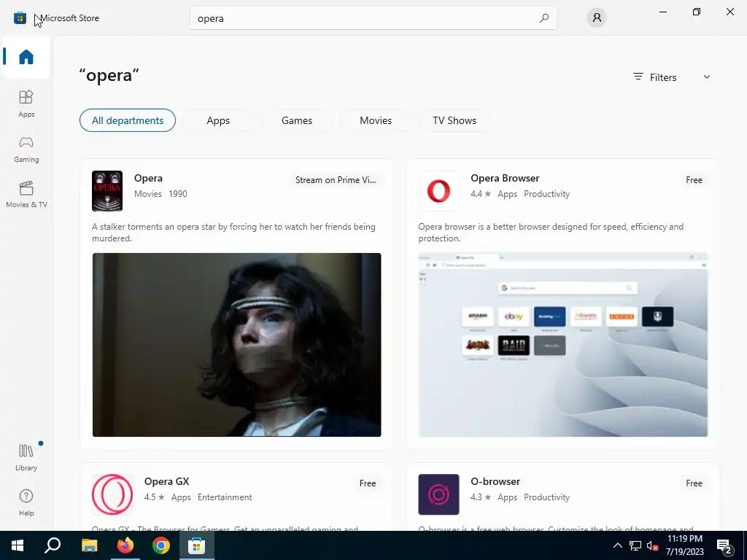Click Opera Browser 4.4 star rating
The height and width of the screenshot is (560, 747).
pos(481,194)
